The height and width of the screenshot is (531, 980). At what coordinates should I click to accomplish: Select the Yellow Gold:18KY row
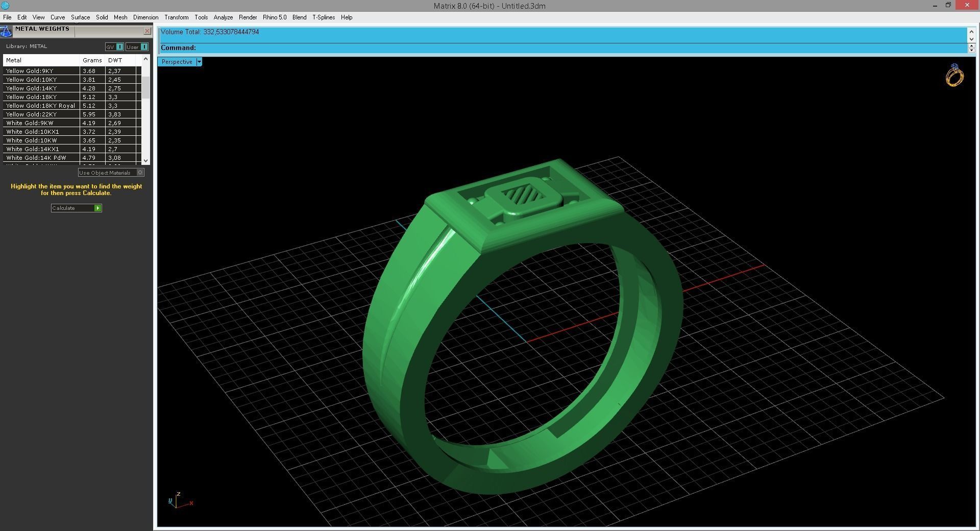(x=72, y=97)
